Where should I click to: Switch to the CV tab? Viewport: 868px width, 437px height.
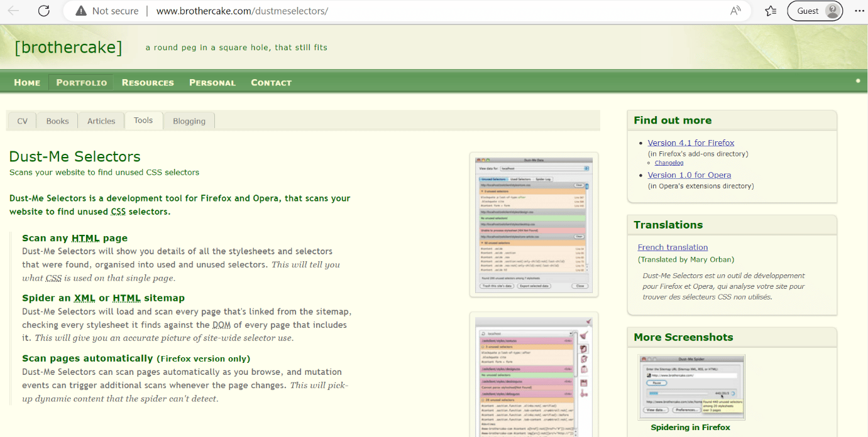(x=22, y=121)
